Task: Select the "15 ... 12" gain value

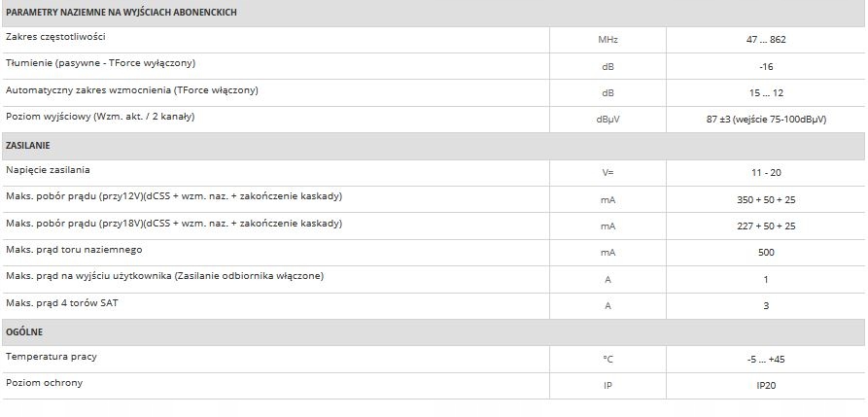Action: coord(765,92)
